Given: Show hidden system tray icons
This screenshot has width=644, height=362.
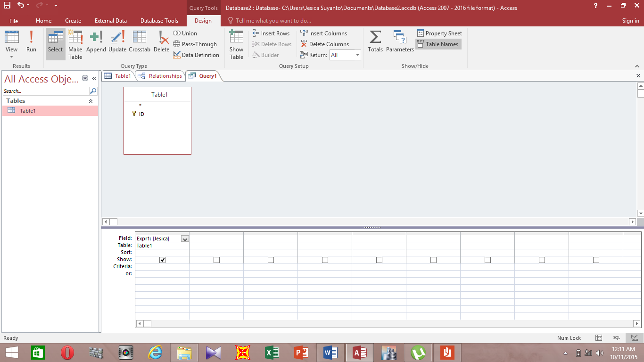Looking at the screenshot, I should (566, 353).
